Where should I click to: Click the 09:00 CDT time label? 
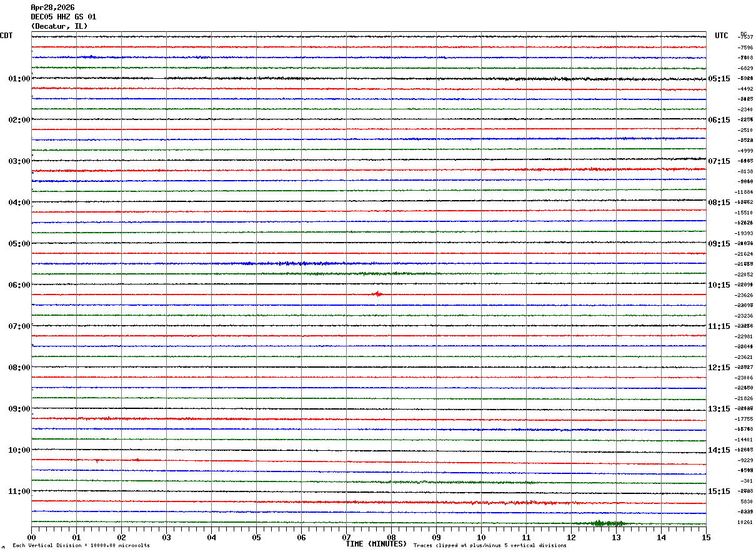[19, 409]
